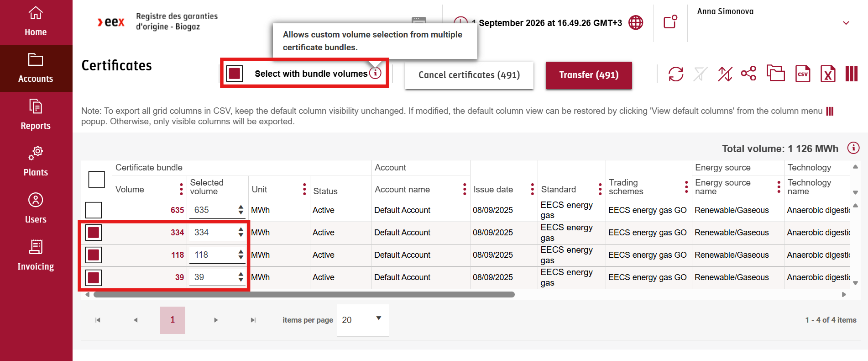Image resolution: width=868 pixels, height=361 pixels.
Task: Open the items per page dropdown
Action: [363, 320]
